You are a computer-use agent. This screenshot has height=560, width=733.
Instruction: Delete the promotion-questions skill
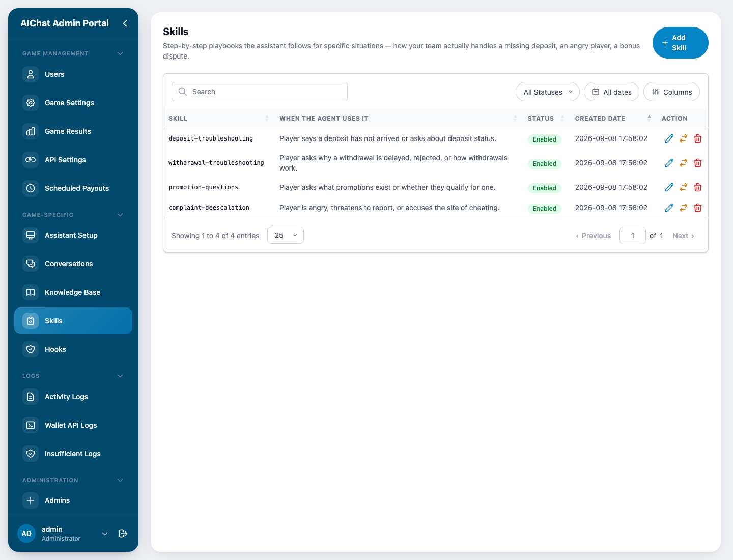pos(698,187)
